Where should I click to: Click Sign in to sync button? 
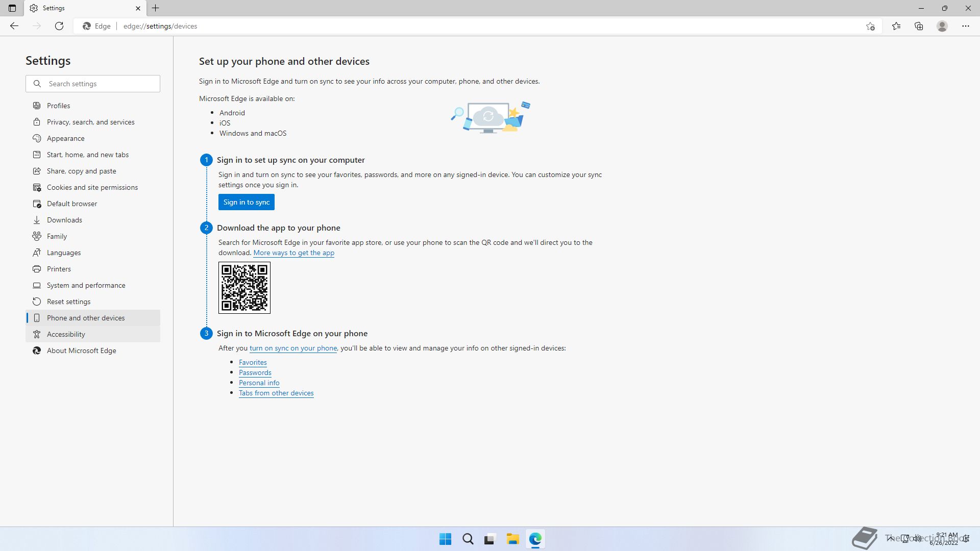247,202
